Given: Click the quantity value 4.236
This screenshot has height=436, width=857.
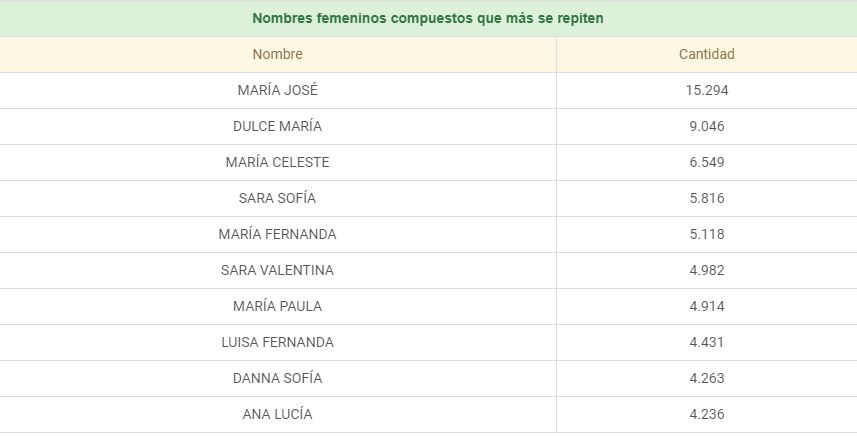Looking at the screenshot, I should tap(706, 414).
